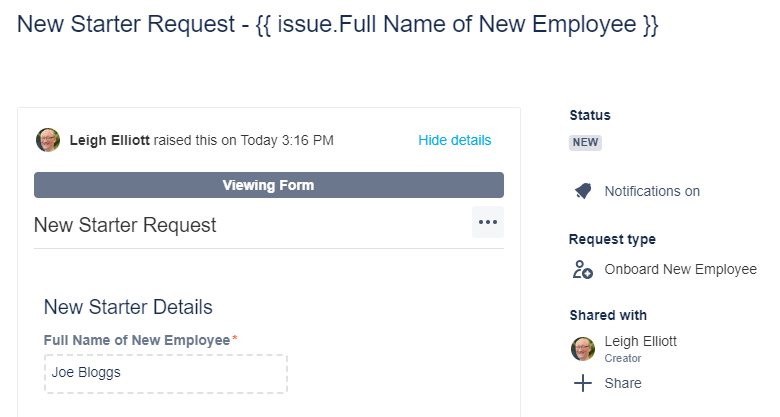Screen dimensions: 780x417
Task: Click Leigh Elliott's avatar beside the raised-by text
Action: pyautogui.click(x=48, y=140)
